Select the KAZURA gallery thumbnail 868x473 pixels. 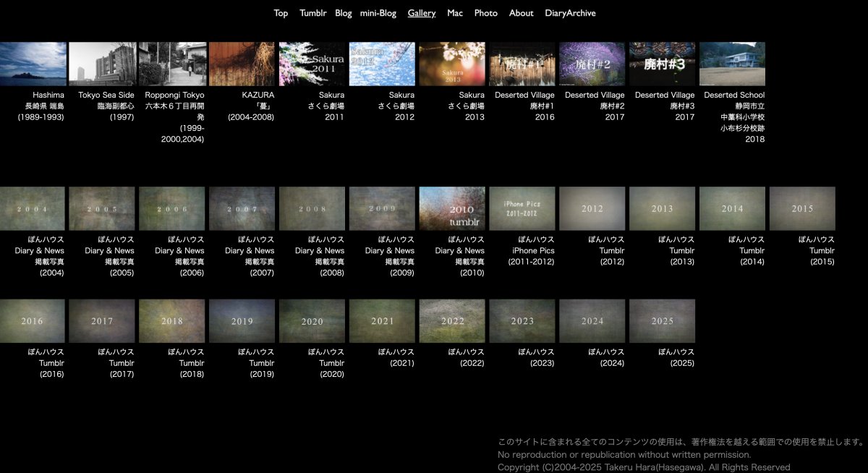(x=242, y=64)
